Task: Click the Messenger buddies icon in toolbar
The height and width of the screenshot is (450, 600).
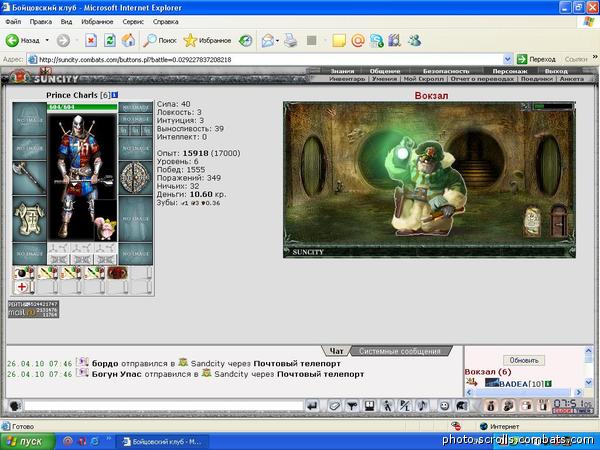Action: click(414, 40)
